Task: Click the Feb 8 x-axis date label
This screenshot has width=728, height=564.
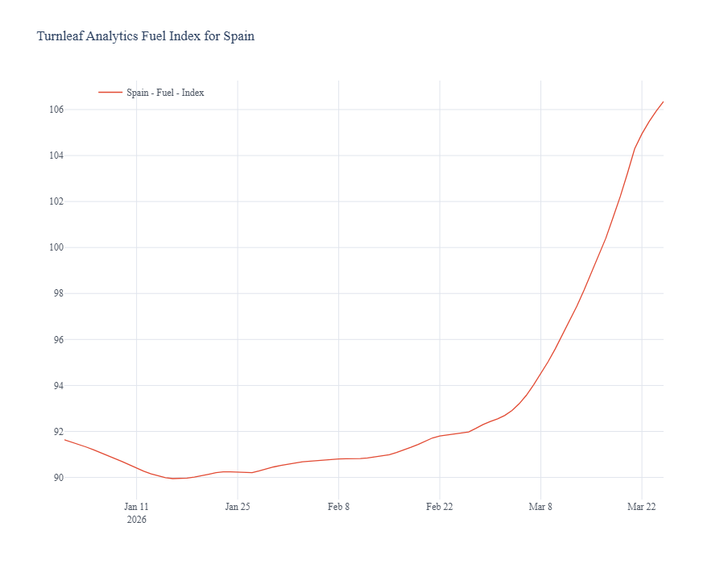Action: pyautogui.click(x=338, y=507)
